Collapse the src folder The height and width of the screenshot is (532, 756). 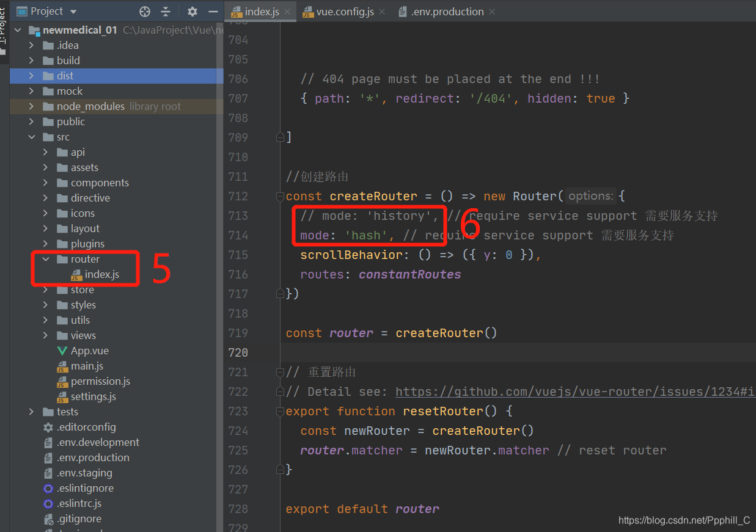point(32,137)
